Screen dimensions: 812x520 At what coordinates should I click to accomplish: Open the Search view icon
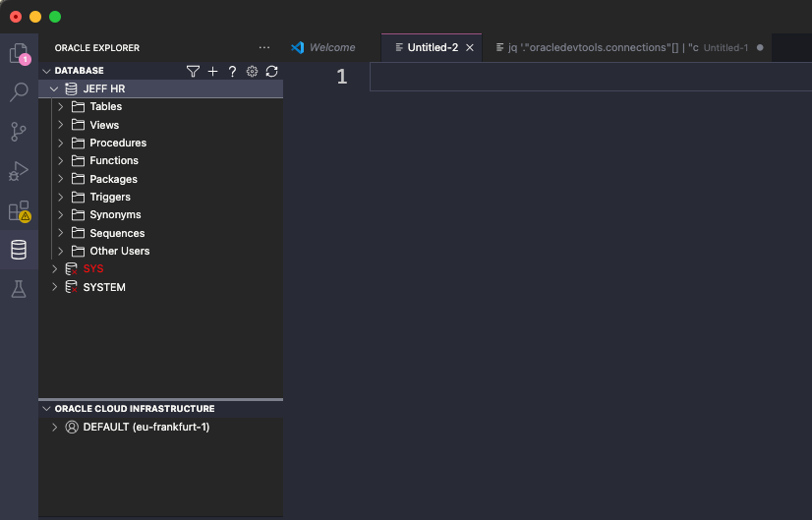pyautogui.click(x=19, y=92)
